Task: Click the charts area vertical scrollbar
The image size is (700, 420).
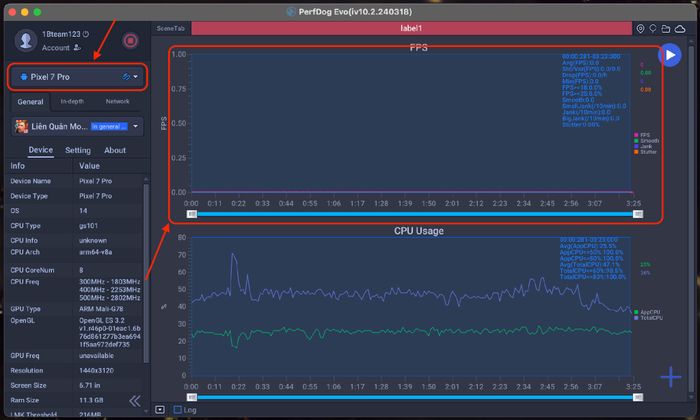Action: pos(691,219)
